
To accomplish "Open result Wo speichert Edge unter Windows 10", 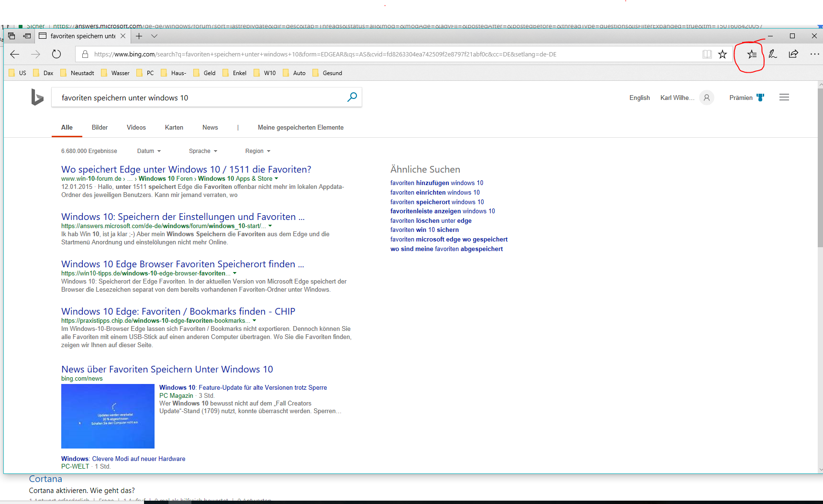I will pos(186,169).
